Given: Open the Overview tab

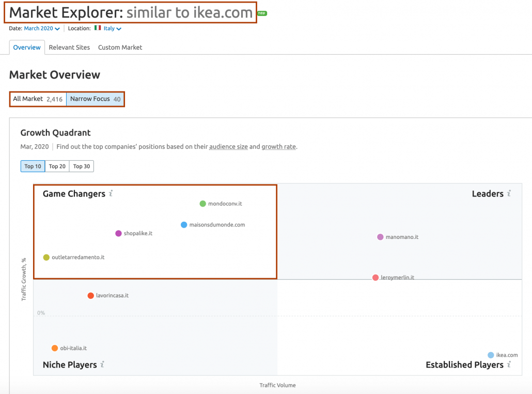Looking at the screenshot, I should (27, 48).
